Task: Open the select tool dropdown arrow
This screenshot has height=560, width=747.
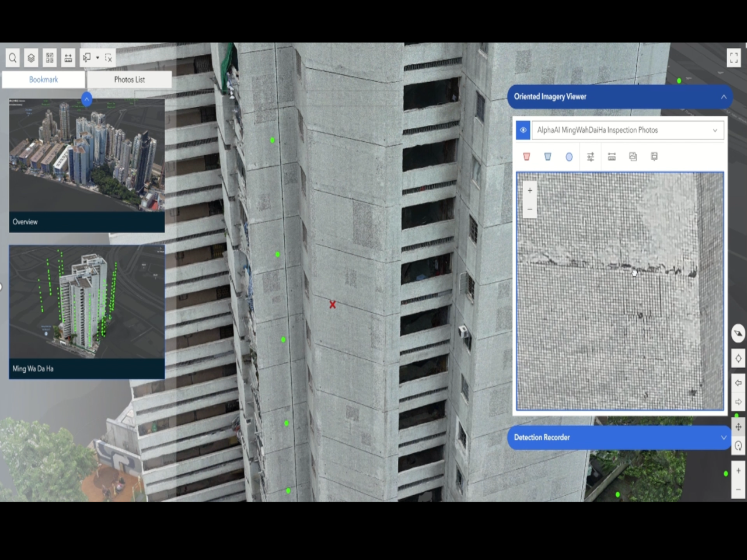Action: [97, 58]
